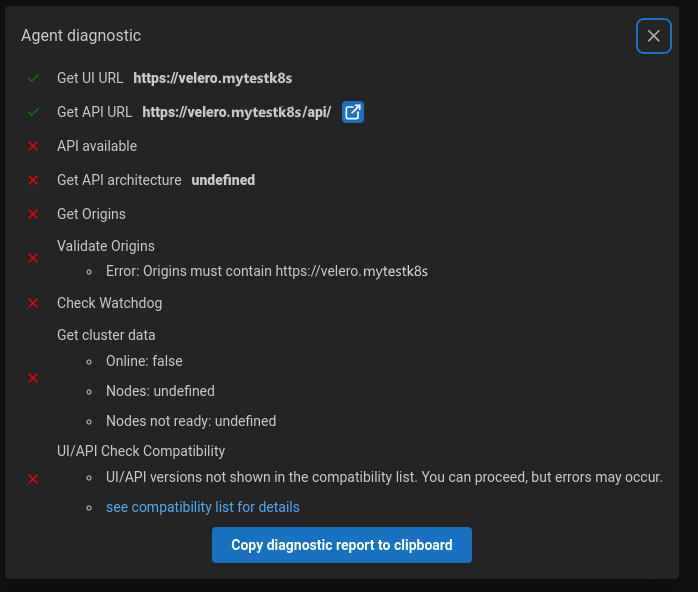Click the Get Origins label

[x=91, y=214]
